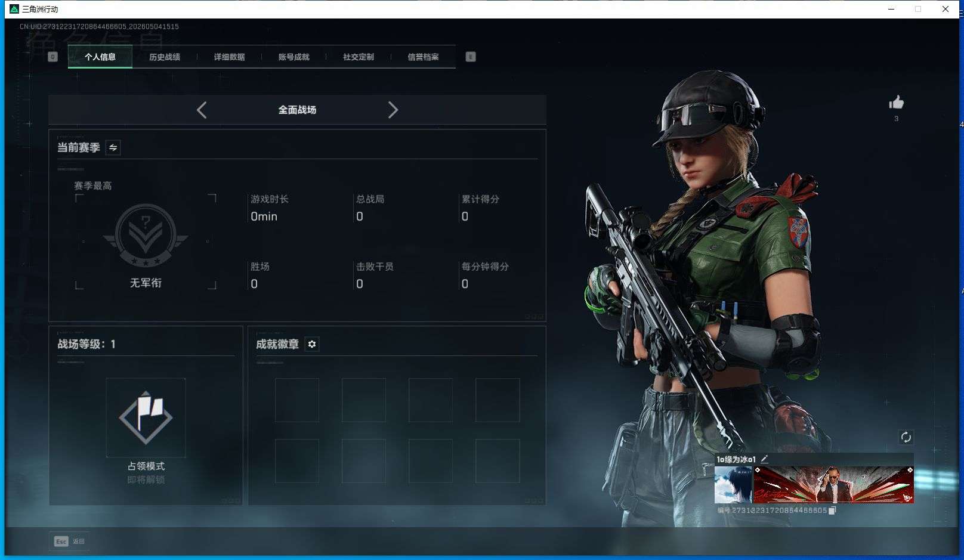964x560 pixels.
Task: Click the E key icon right of tabs
Action: [x=471, y=57]
